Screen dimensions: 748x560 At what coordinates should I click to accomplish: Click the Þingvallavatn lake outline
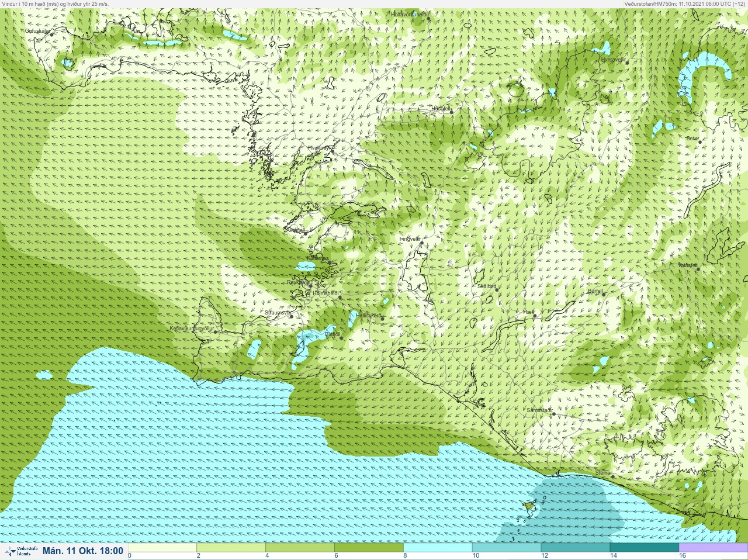415,271
